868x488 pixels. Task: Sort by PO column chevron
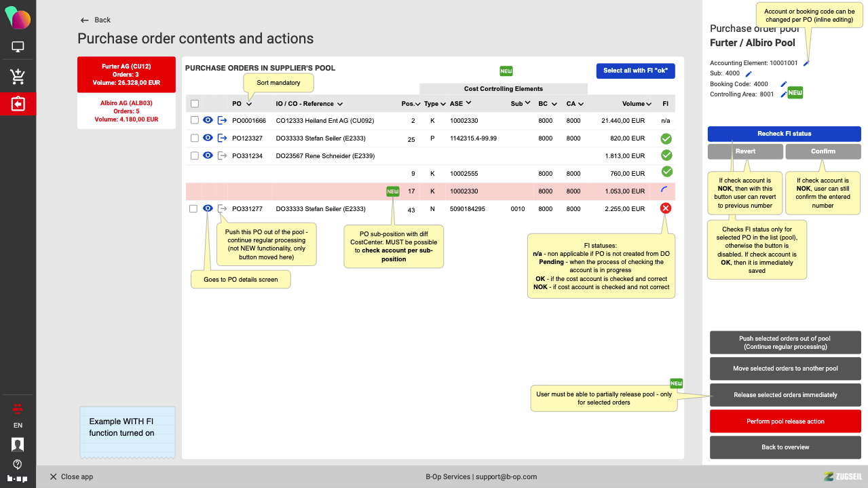249,104
